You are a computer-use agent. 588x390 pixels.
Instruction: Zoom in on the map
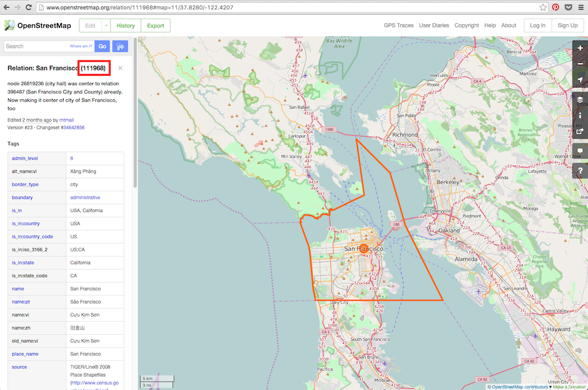580,48
